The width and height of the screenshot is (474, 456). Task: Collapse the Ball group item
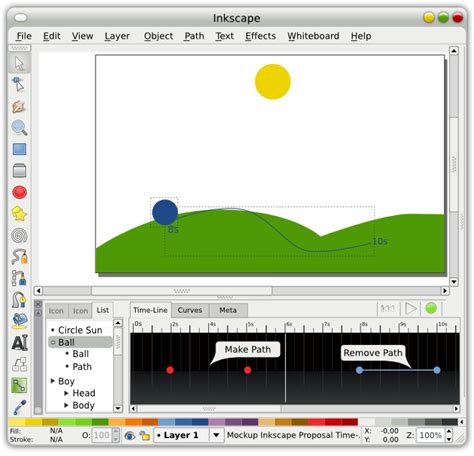(53, 342)
